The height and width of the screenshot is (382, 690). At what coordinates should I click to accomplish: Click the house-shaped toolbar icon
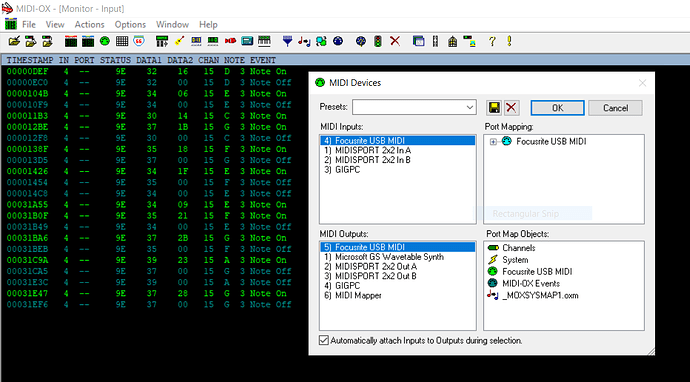(452, 41)
